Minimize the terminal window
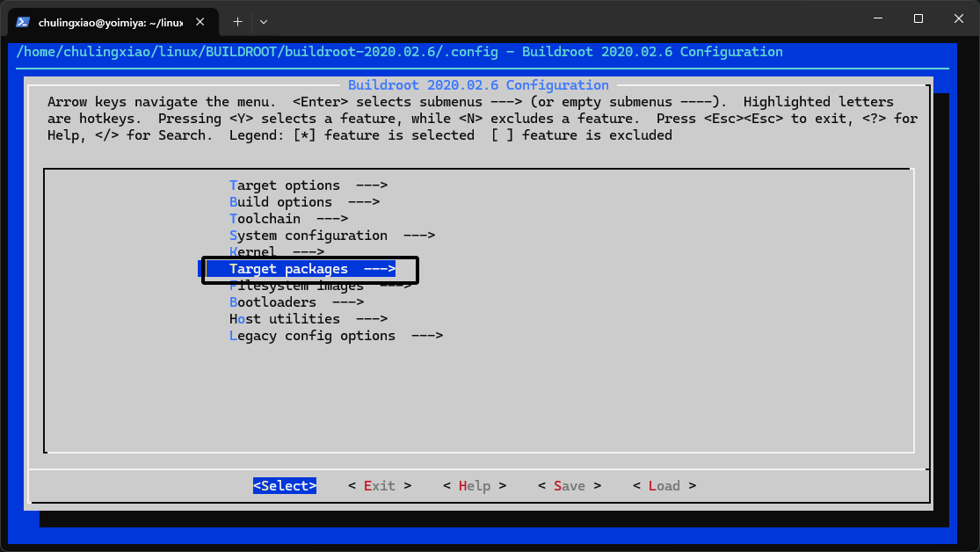Image resolution: width=980 pixels, height=552 pixels. (878, 18)
